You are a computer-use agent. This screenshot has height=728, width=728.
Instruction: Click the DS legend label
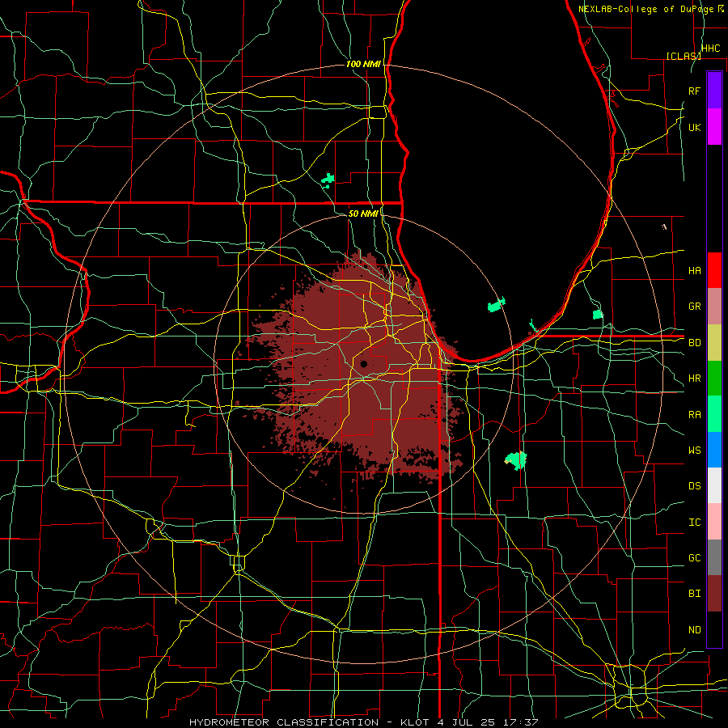[694, 486]
